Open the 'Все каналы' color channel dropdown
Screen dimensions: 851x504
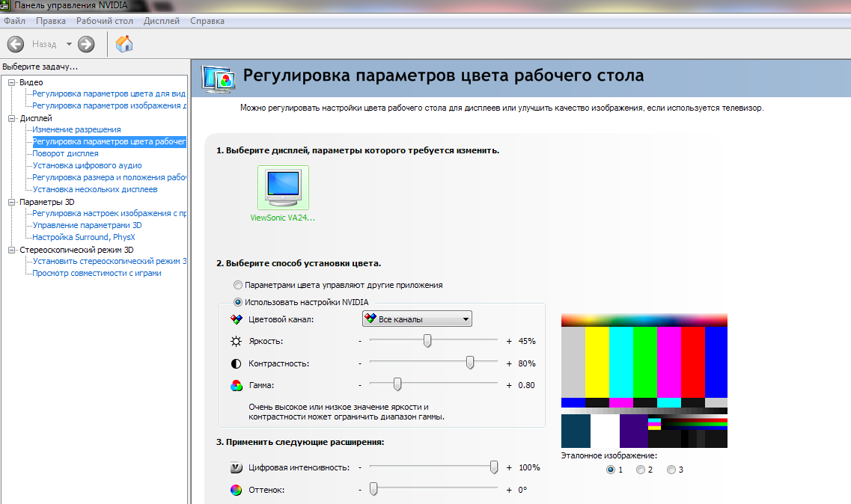417,319
